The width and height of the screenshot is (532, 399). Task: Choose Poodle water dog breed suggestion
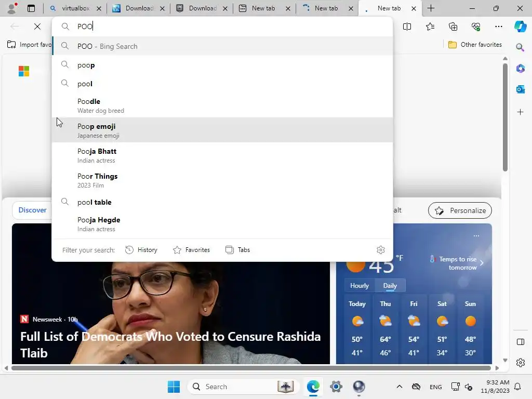pyautogui.click(x=222, y=105)
